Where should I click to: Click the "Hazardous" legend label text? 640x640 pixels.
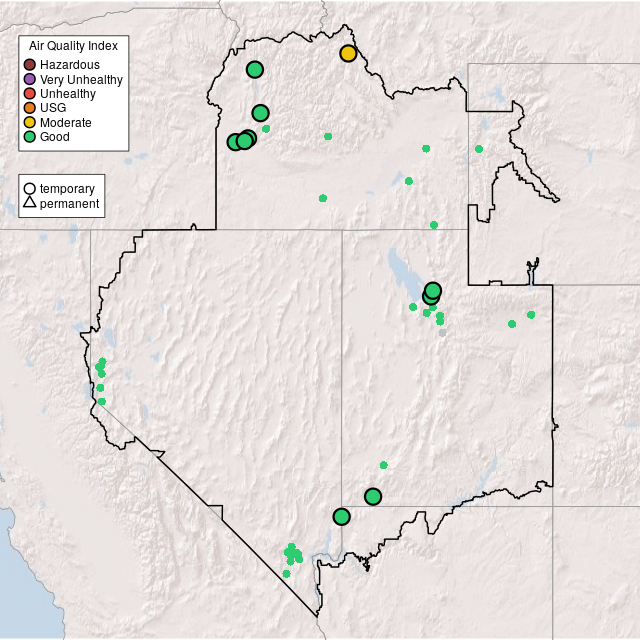[69, 65]
